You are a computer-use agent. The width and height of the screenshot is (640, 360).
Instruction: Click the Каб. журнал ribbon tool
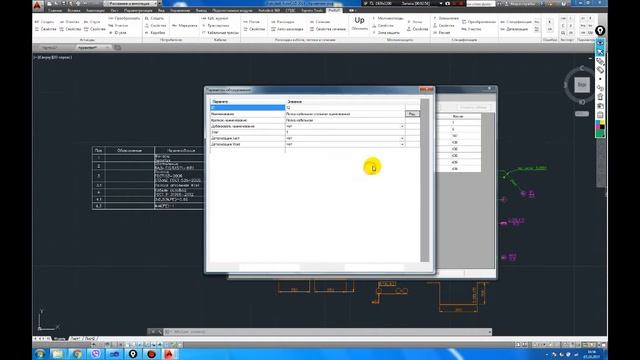coord(215,18)
